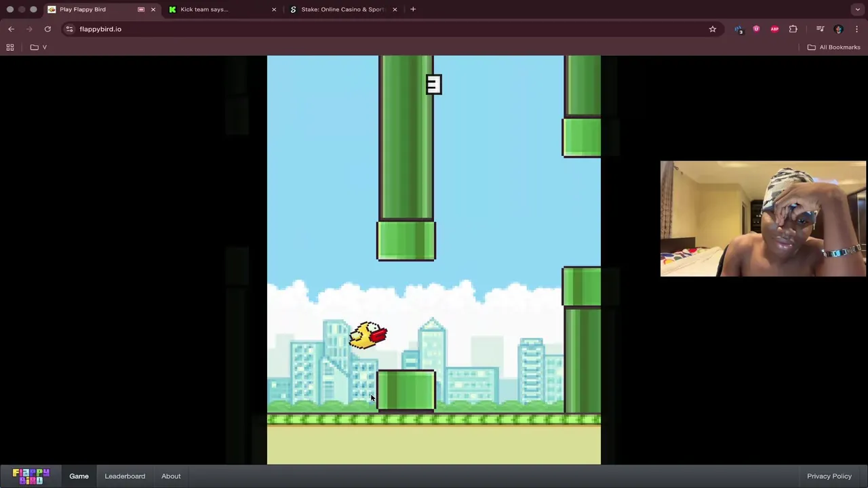Open the 'V' bookmarks folder
Viewport: 868px width, 488px height.
[x=39, y=47]
